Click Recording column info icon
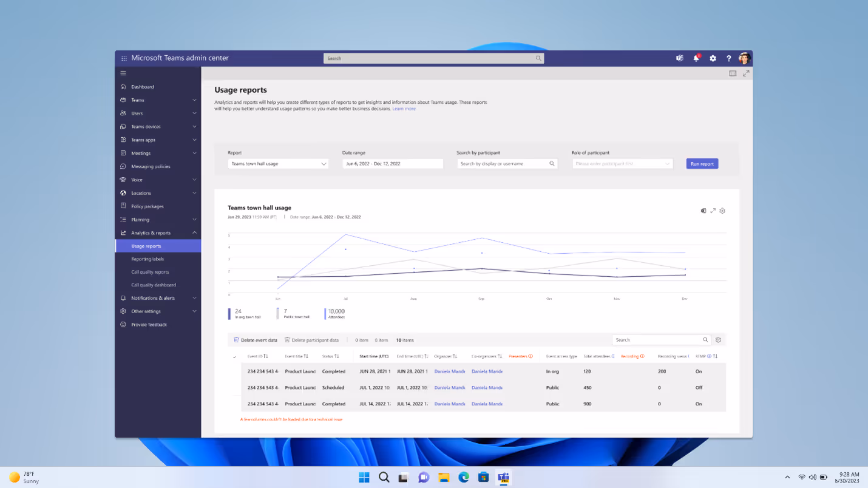Viewport: 868px width, 488px height. (x=642, y=356)
